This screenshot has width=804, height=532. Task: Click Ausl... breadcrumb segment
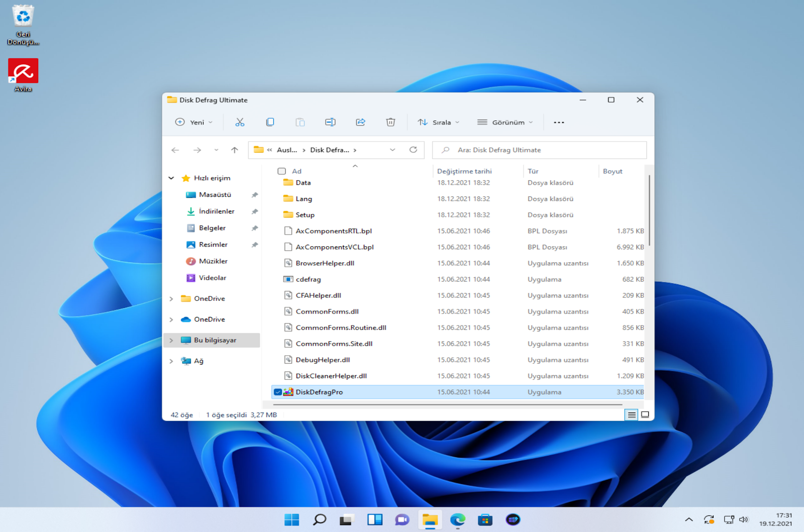[x=287, y=150]
